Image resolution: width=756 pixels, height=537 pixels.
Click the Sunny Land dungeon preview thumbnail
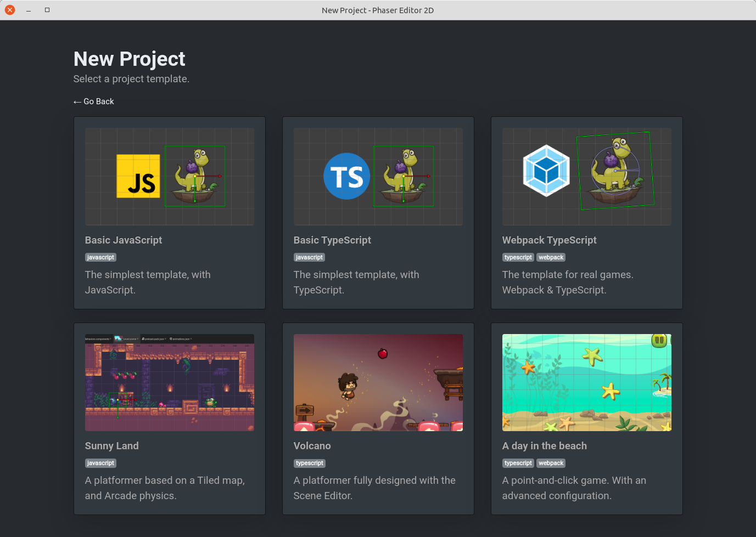point(169,382)
